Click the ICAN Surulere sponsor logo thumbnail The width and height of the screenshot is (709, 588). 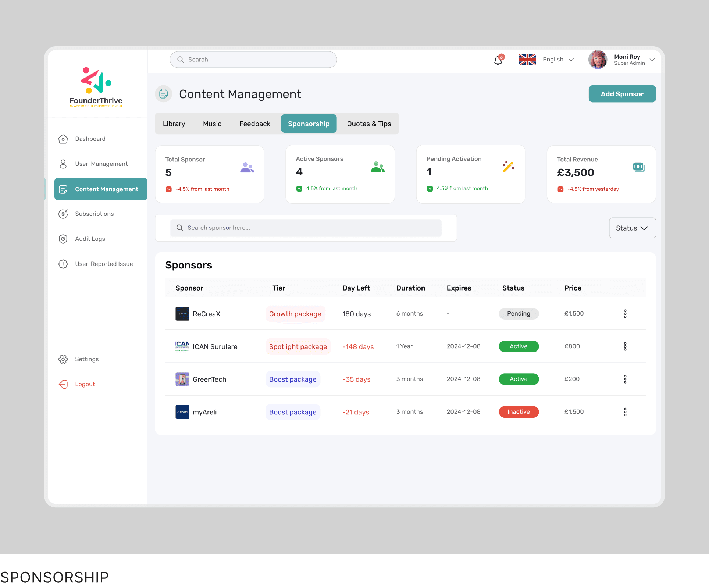click(182, 346)
